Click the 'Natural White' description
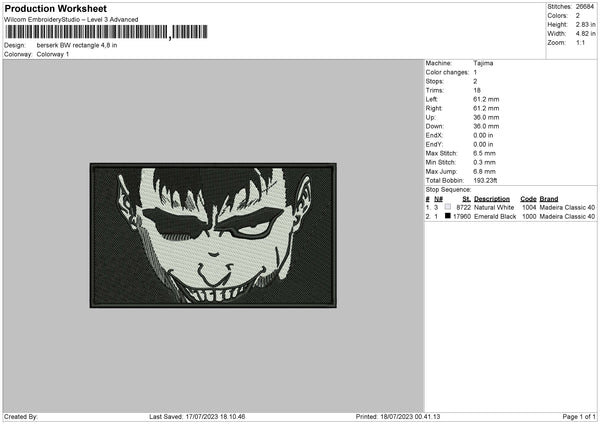 coord(494,207)
